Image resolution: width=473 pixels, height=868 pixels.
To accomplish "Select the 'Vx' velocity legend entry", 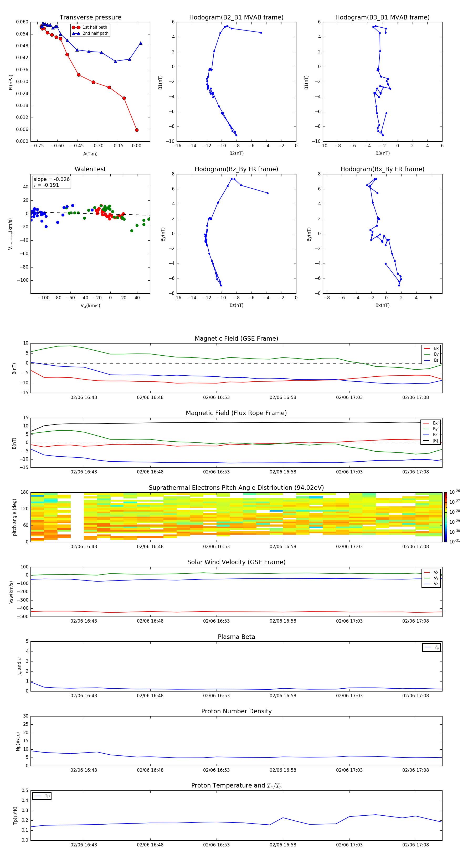I will coord(431,572).
